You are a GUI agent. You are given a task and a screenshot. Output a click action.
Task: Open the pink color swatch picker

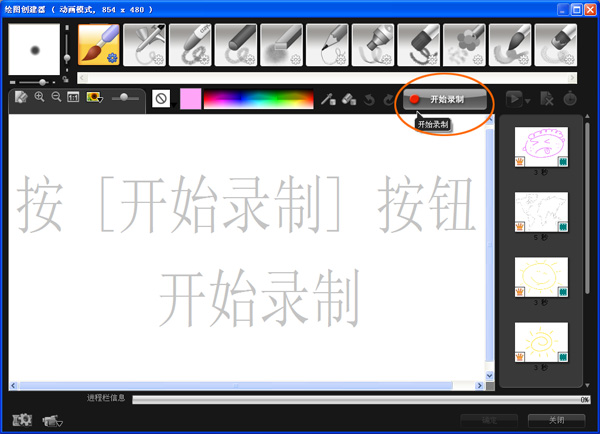pyautogui.click(x=191, y=99)
